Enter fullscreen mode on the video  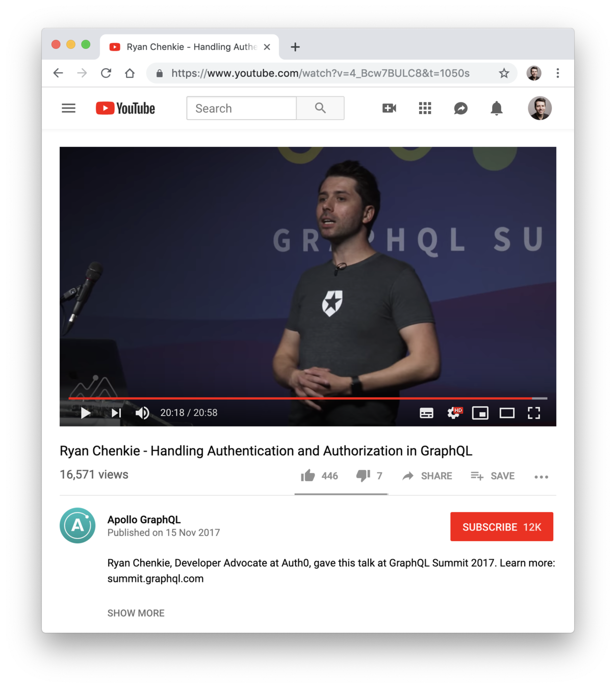click(534, 413)
